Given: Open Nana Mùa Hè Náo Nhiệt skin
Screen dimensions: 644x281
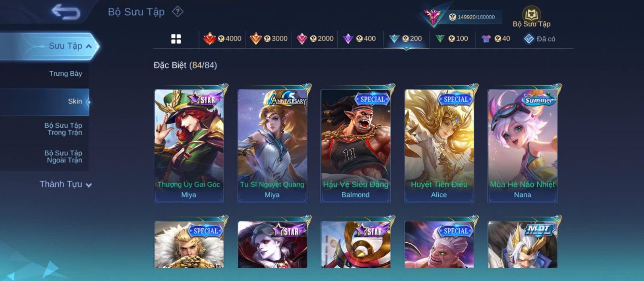Looking at the screenshot, I should point(522,146).
